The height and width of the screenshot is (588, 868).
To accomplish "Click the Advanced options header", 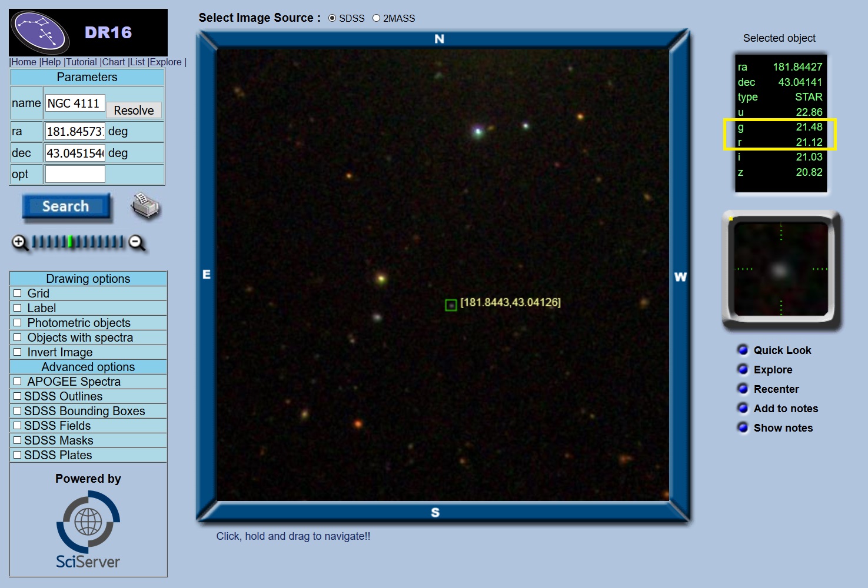I will click(88, 367).
